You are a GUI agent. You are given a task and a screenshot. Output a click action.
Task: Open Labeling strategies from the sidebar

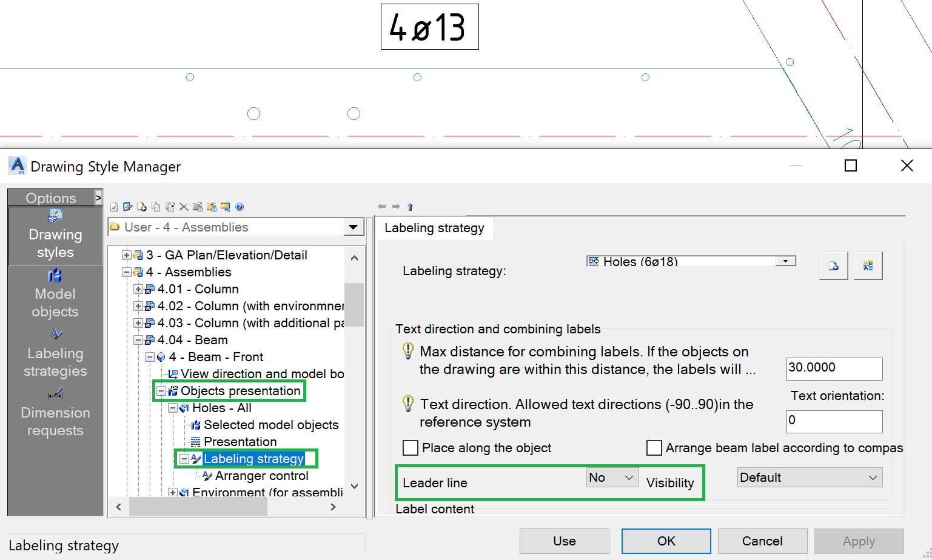pyautogui.click(x=55, y=362)
